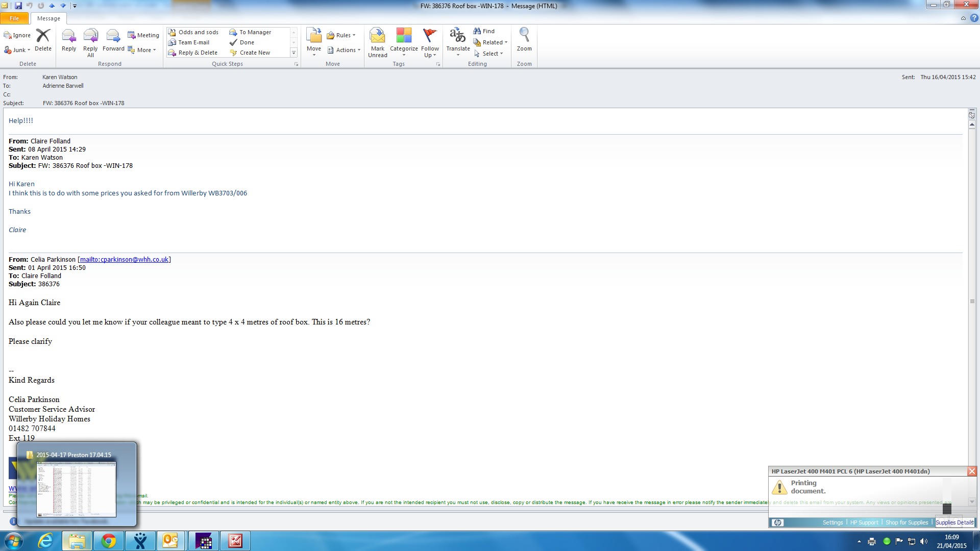Click Supplies Details in printer popup

click(x=954, y=522)
